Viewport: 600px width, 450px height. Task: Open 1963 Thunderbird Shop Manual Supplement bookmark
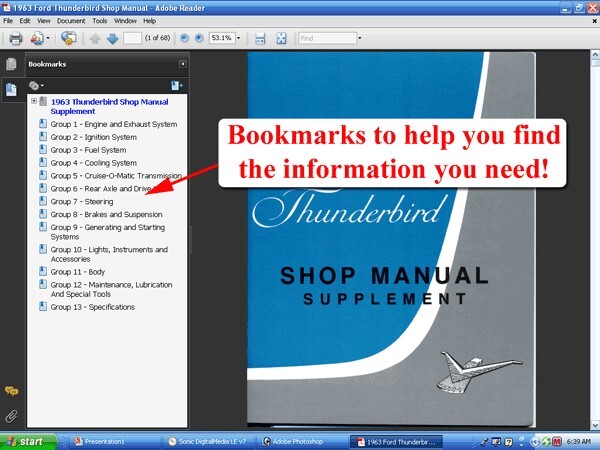[109, 106]
